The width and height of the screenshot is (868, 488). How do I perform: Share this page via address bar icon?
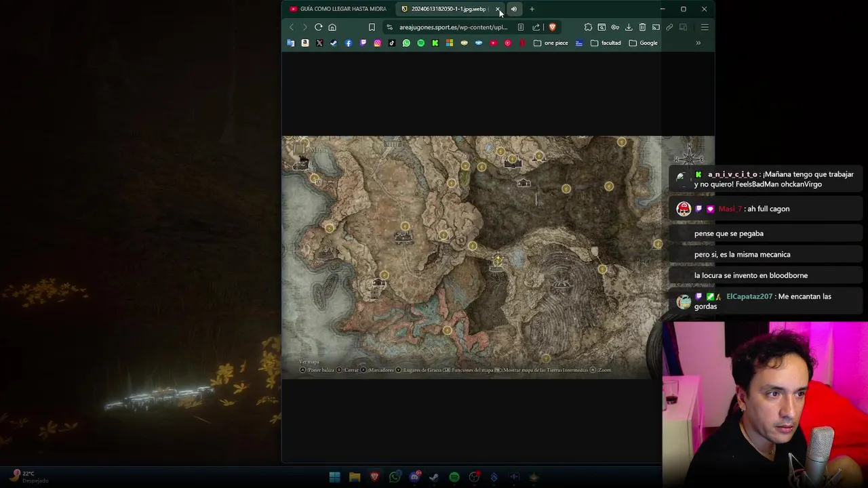[x=536, y=27]
